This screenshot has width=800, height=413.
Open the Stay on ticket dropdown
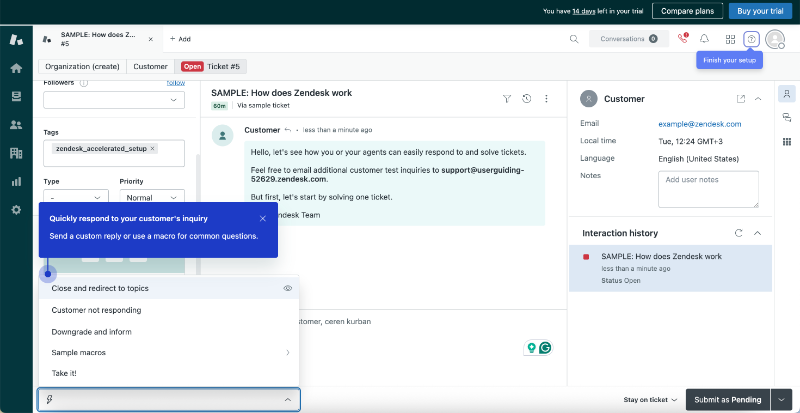[x=650, y=400]
